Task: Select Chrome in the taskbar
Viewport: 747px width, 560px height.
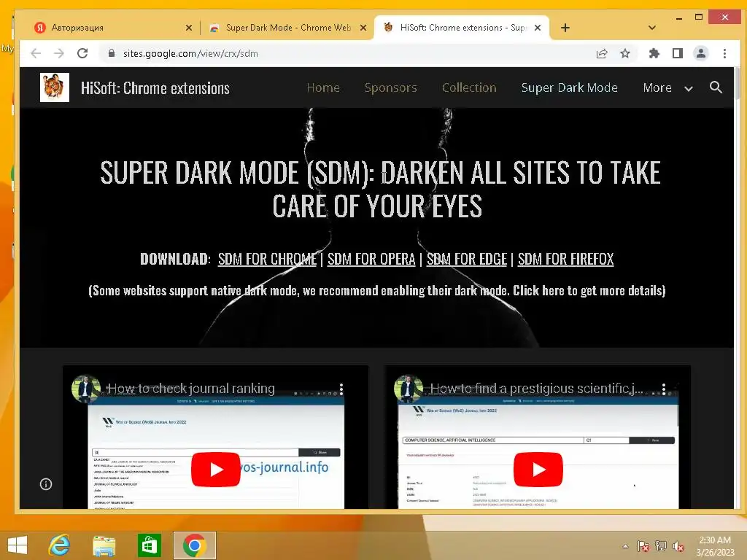Action: [194, 545]
